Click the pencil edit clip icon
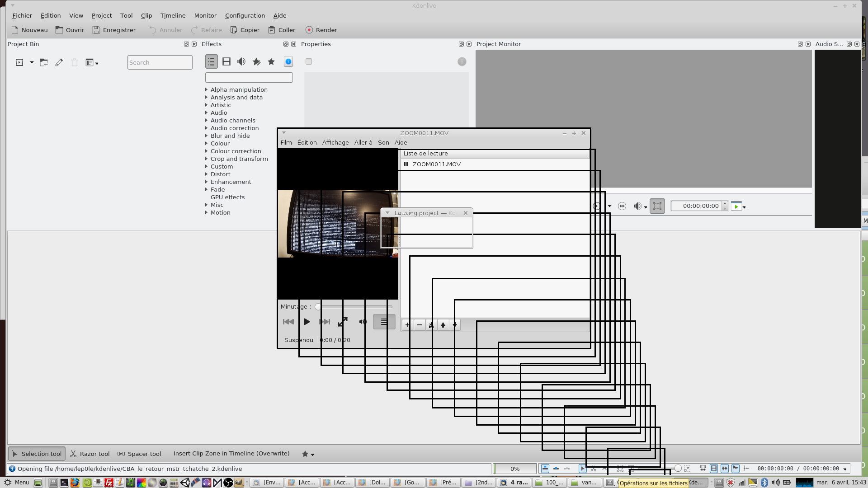Screen dimensions: 868x488 59,62
